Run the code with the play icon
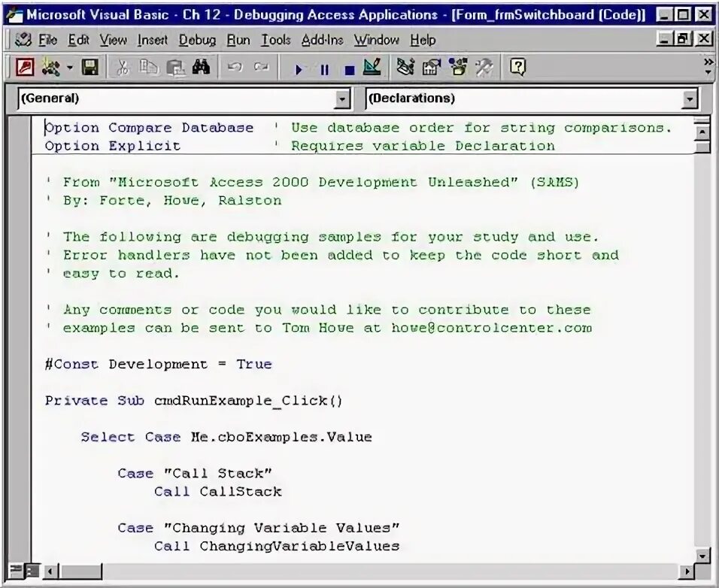 [299, 70]
